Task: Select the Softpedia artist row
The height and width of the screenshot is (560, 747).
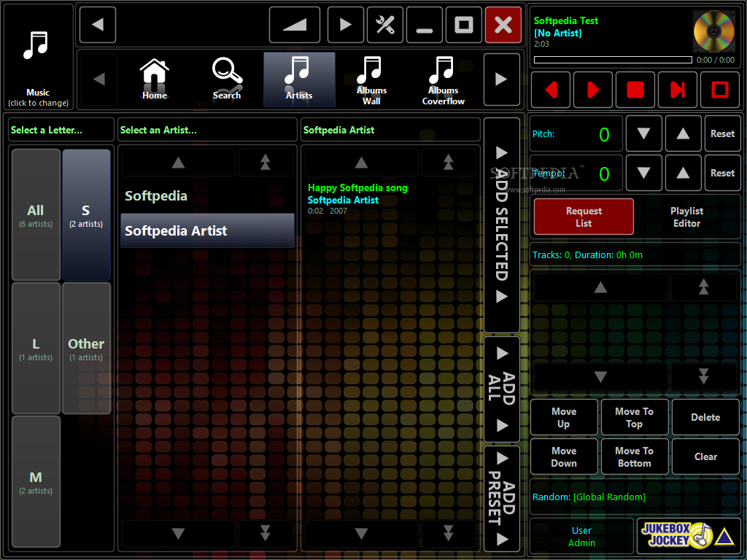Action: (207, 195)
